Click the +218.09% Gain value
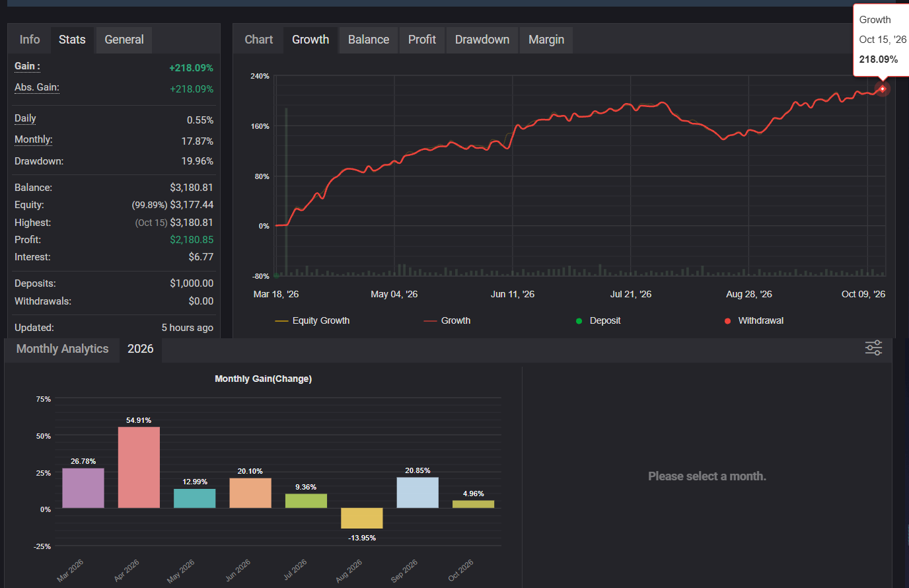 pyautogui.click(x=191, y=68)
